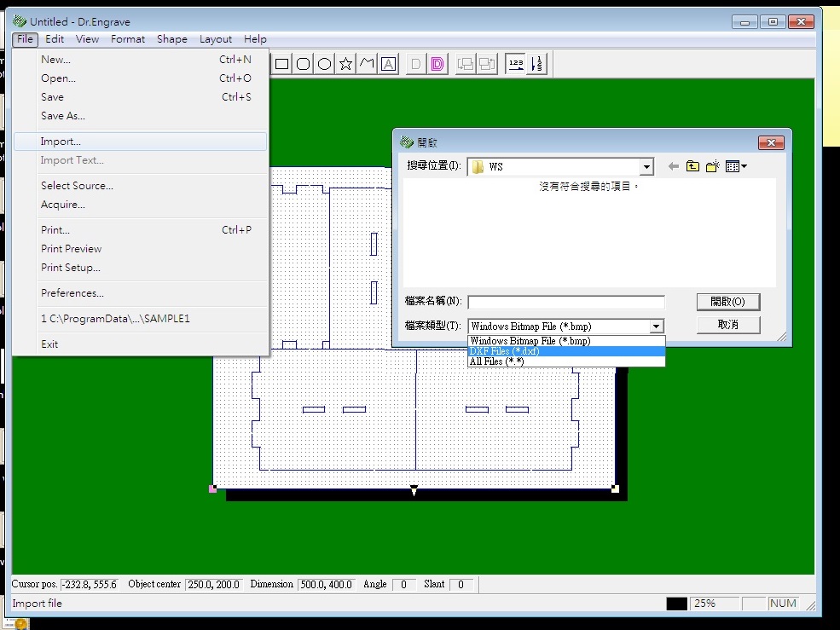This screenshot has height=630, width=840.
Task: Open the Shape menu
Action: pos(172,39)
